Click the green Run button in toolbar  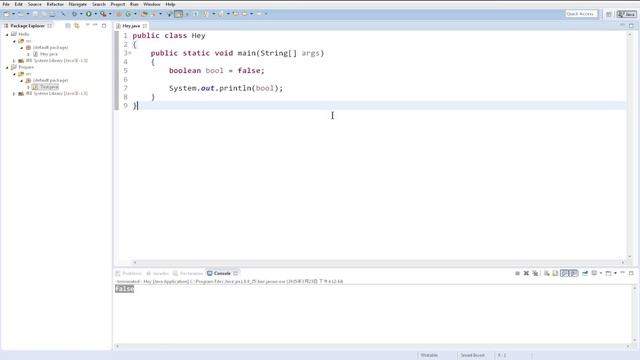[89, 14]
